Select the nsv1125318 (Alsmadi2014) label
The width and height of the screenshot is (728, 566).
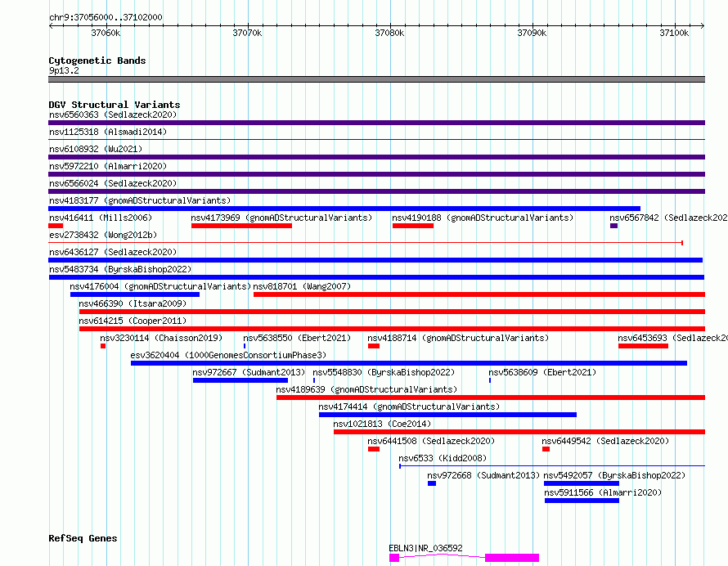[108, 132]
